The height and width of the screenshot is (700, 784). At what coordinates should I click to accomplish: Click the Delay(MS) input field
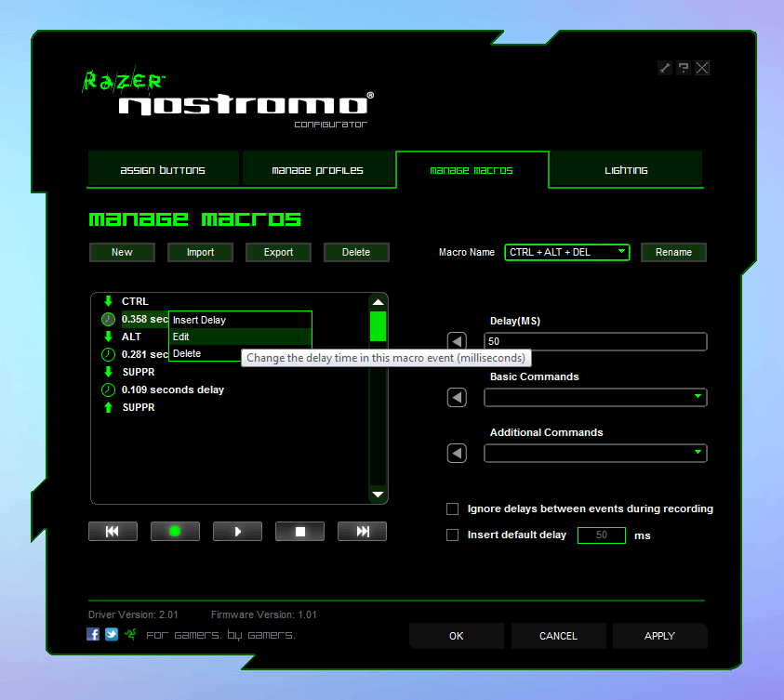coord(595,342)
